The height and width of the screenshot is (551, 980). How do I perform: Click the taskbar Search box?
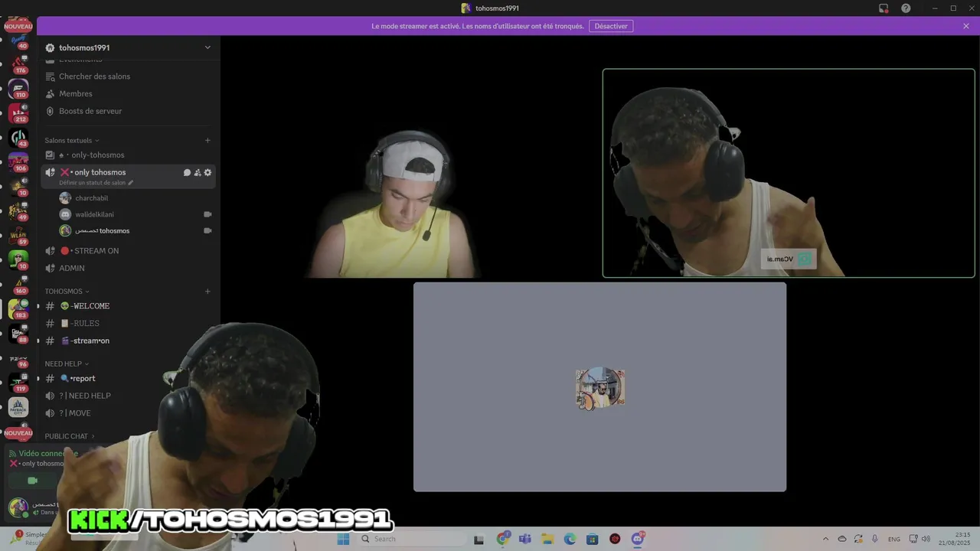click(x=411, y=539)
